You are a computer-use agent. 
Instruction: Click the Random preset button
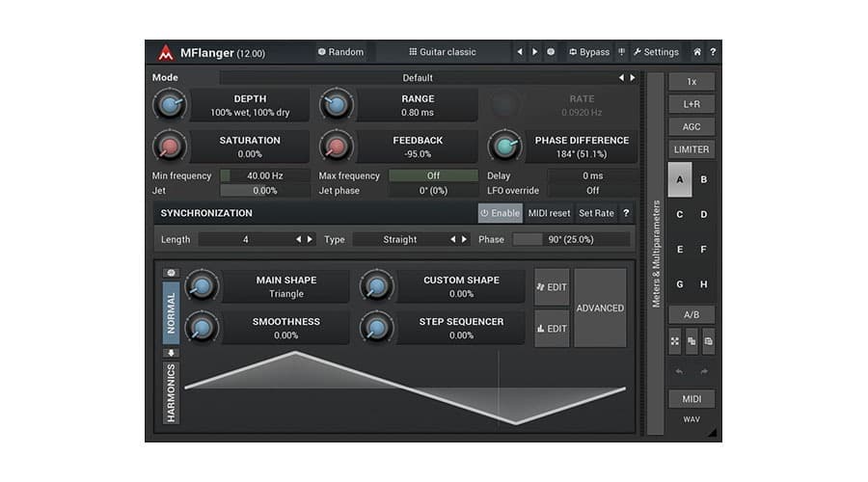point(341,52)
